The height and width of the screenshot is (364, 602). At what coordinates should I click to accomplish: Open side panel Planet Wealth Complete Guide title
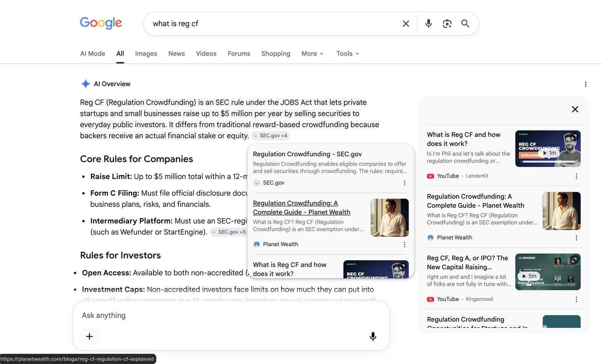click(x=476, y=201)
